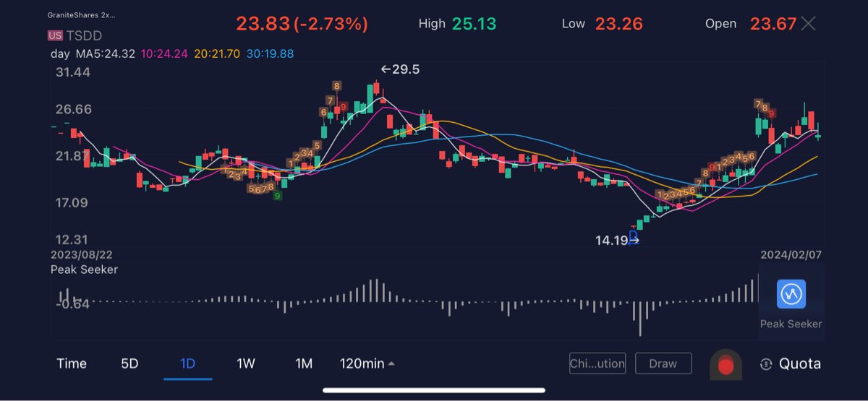Tap the green 9 signal marker on chart

pos(278,195)
